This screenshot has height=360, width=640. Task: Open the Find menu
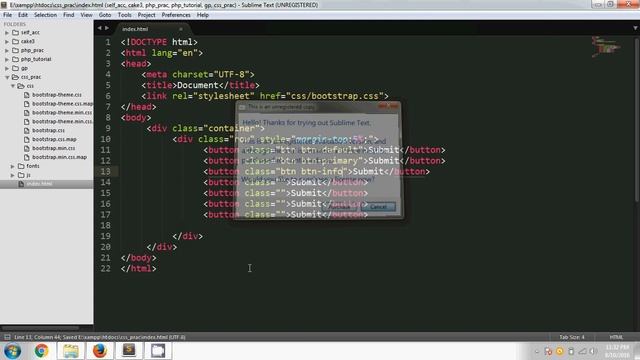69,15
